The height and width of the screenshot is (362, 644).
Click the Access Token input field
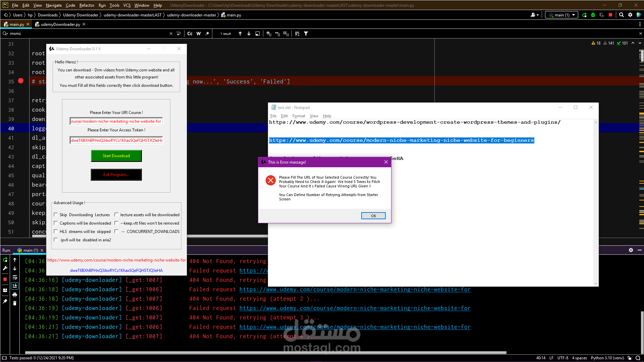click(x=116, y=140)
